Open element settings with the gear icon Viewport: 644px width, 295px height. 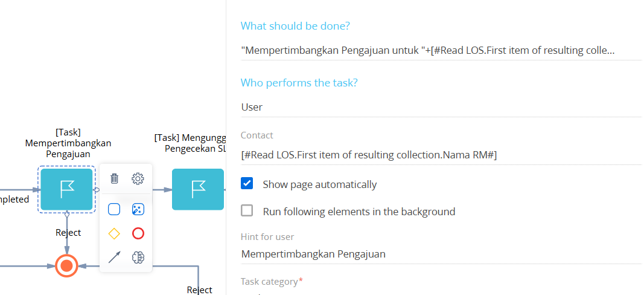[138, 178]
